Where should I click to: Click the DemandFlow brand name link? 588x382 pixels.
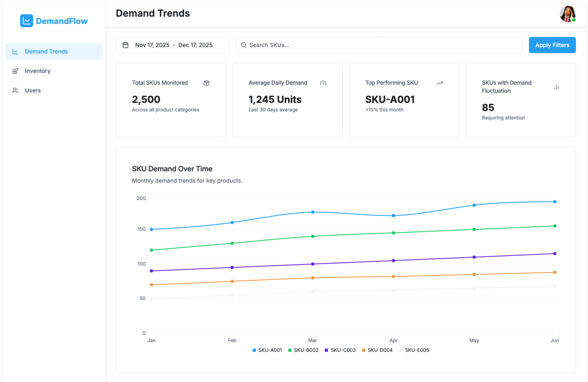click(x=62, y=21)
